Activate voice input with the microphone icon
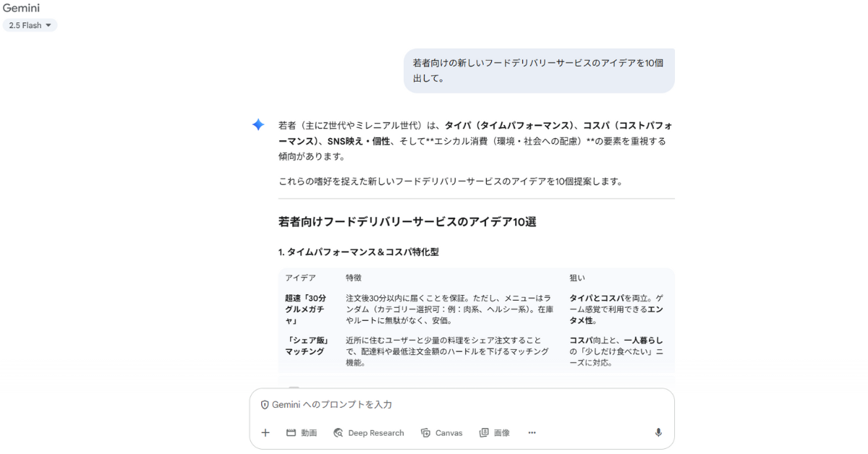This screenshot has height=454, width=868. click(658, 432)
